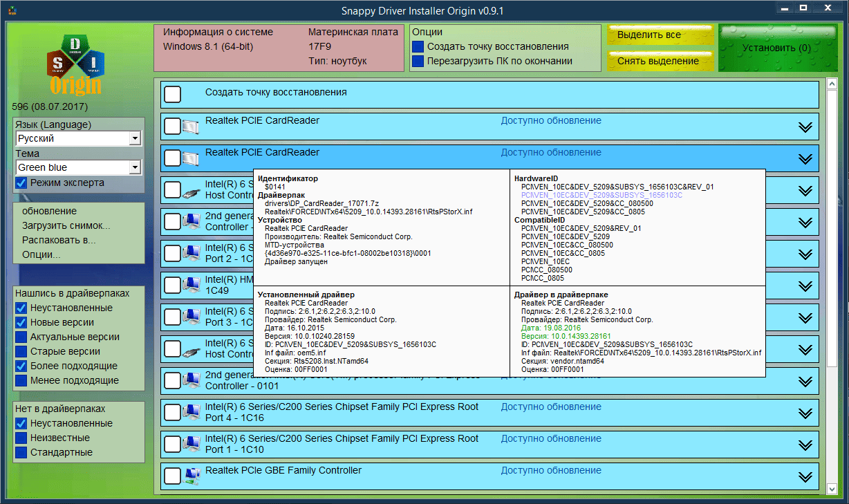Click the driver list scrollbar up arrow
Image resolution: width=849 pixels, height=504 pixels.
[x=832, y=85]
